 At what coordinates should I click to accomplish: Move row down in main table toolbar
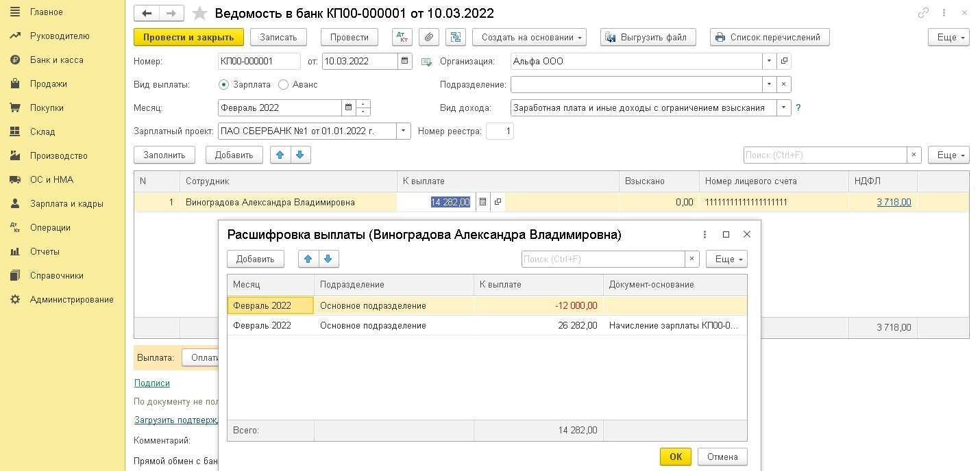pyautogui.click(x=301, y=155)
